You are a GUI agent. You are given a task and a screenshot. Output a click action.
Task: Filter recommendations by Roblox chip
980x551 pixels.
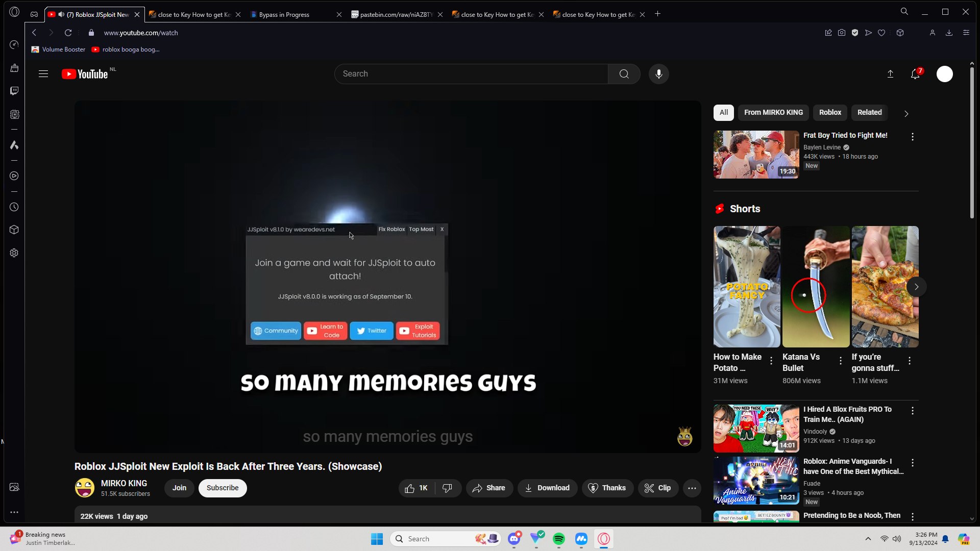coord(830,113)
